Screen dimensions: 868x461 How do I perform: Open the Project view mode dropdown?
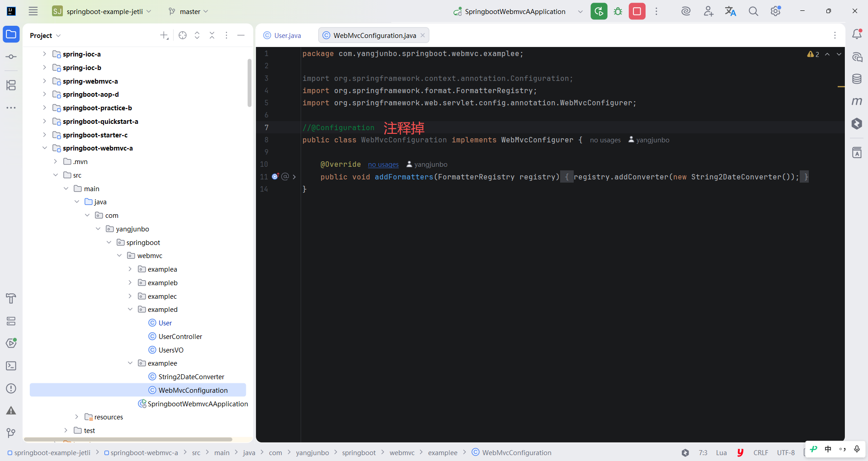(45, 35)
